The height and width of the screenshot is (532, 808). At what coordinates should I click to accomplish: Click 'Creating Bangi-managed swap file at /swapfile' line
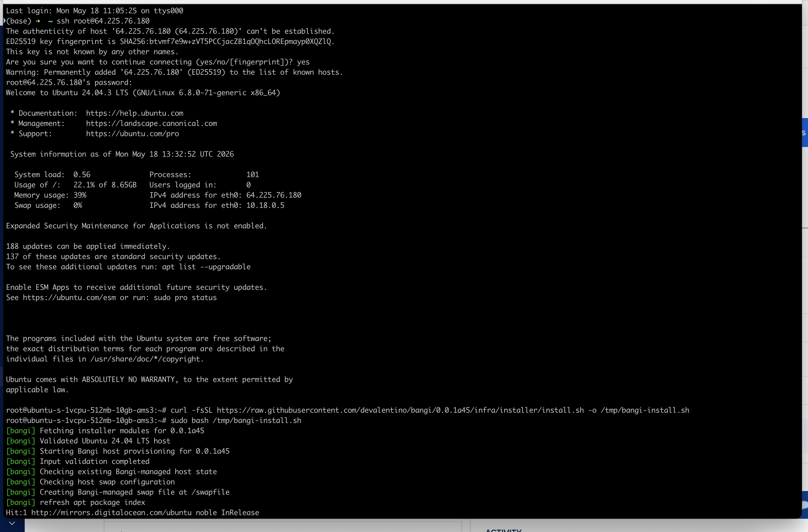coord(118,492)
